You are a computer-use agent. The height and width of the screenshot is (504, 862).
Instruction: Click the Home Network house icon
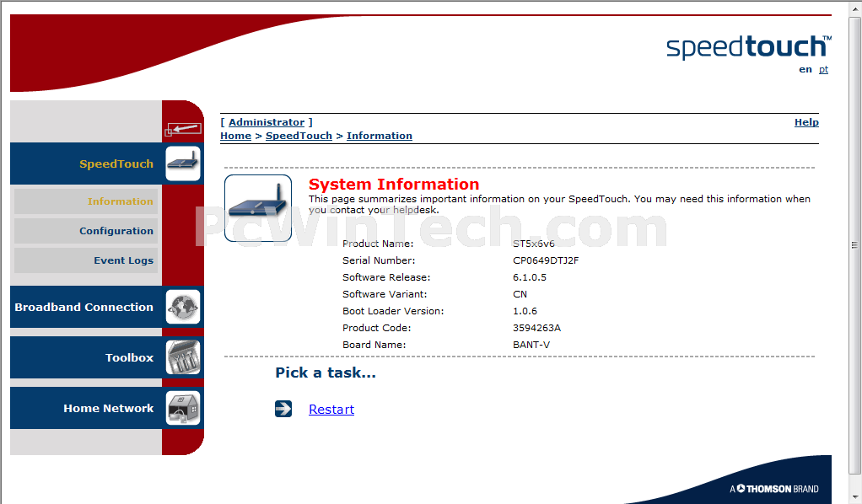pyautogui.click(x=183, y=409)
